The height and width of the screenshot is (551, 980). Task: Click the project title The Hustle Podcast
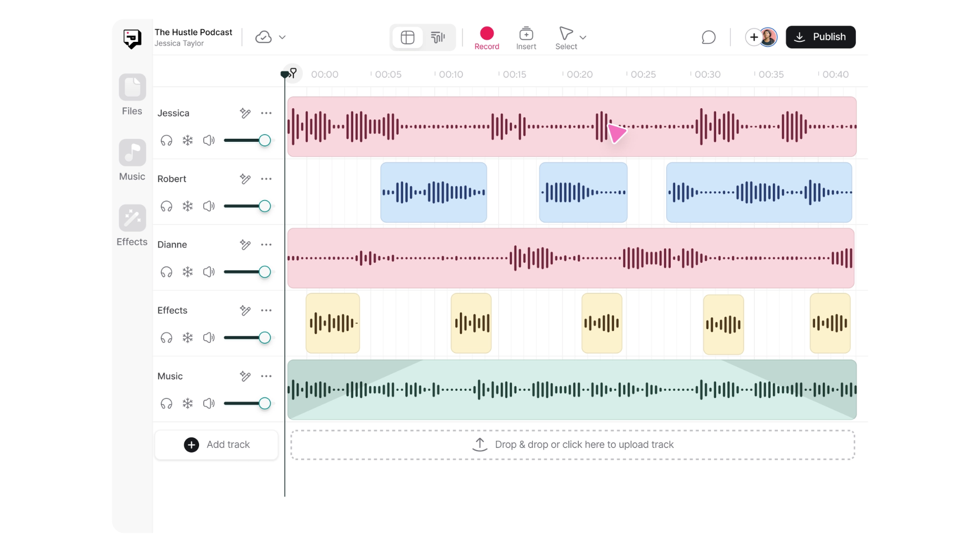point(193,32)
